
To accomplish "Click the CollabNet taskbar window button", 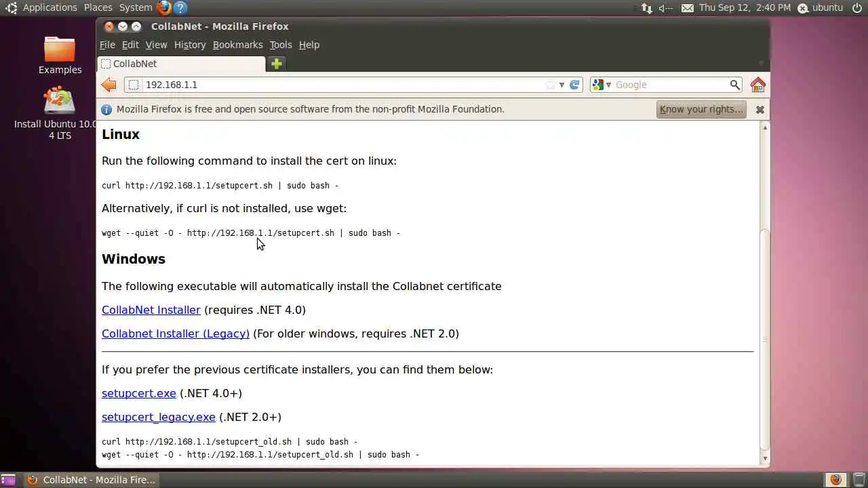I will click(92, 480).
